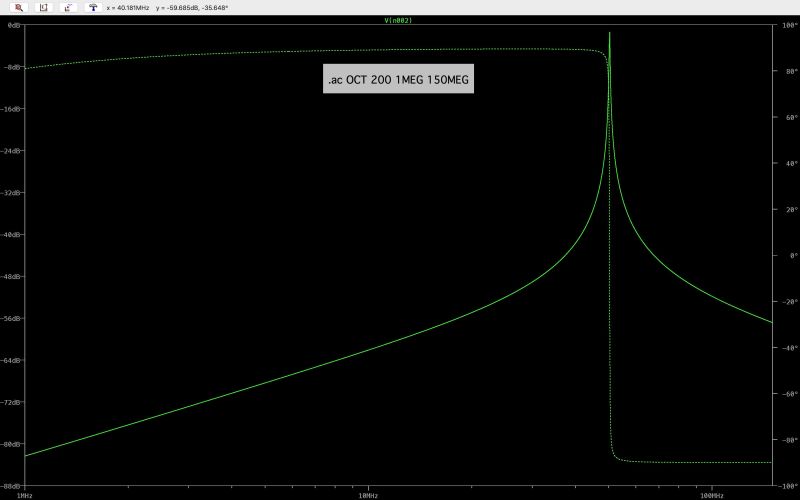Click the 100MHz frequency axis label
The image size is (800, 500).
click(x=711, y=495)
